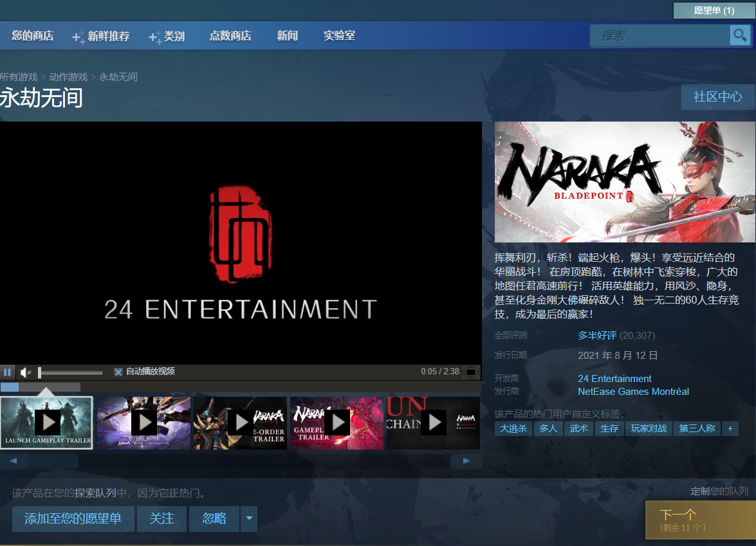Viewport: 756px width, 546px height.
Task: Add a tag with the plus icon
Action: (x=730, y=428)
